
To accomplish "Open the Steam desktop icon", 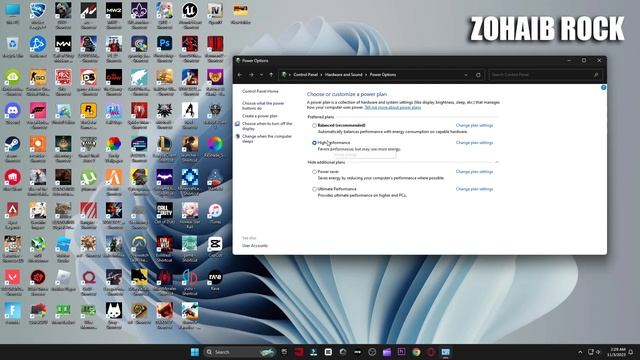I will 13,148.
